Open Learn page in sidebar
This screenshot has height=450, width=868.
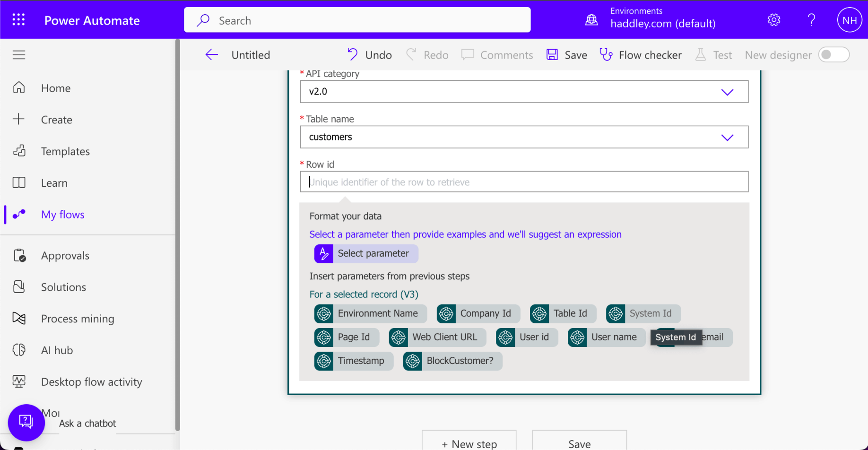pyautogui.click(x=54, y=183)
